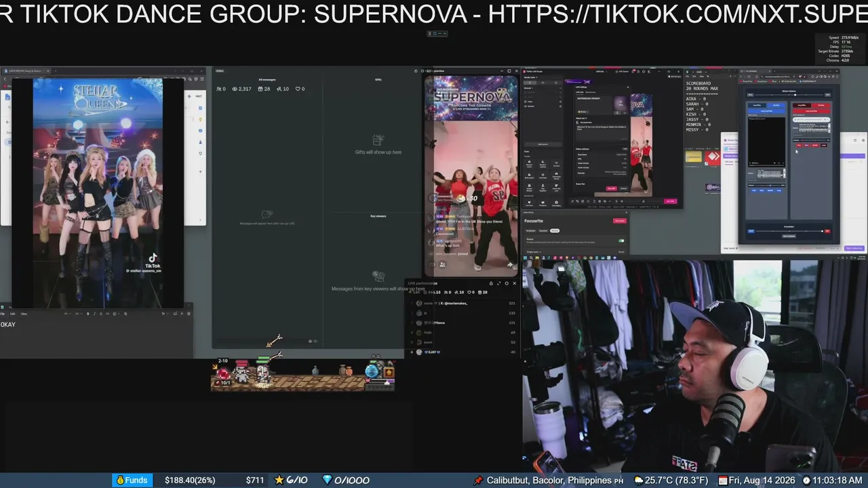Click the @mariemakes_ leaderboard row
This screenshot has width=868, height=488.
pyautogui.click(x=464, y=303)
